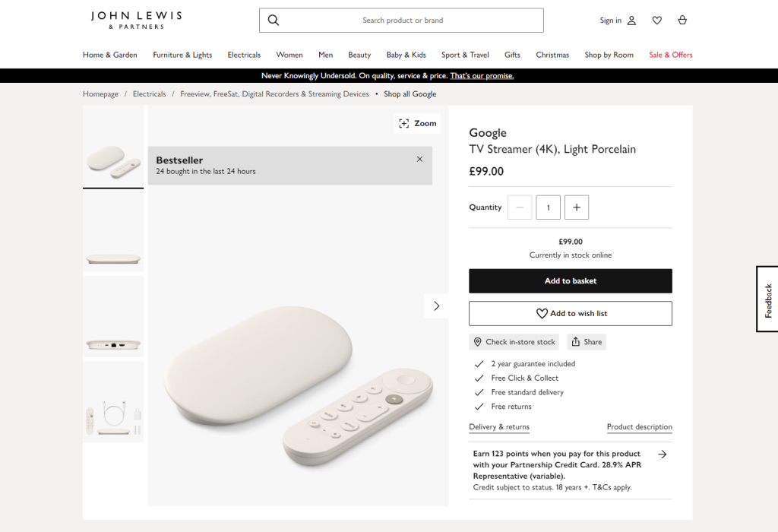Open the Product description link
778x532 pixels.
pyautogui.click(x=639, y=427)
